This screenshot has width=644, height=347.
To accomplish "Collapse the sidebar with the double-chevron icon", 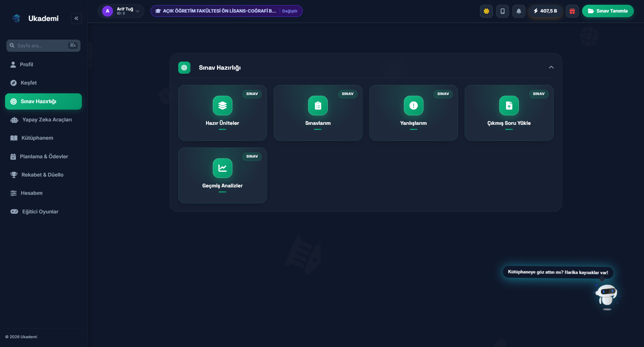I will click(x=76, y=18).
